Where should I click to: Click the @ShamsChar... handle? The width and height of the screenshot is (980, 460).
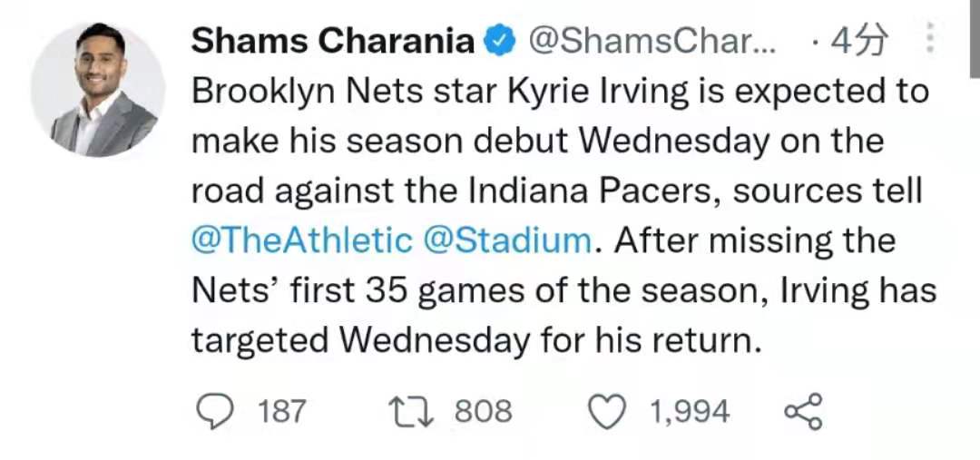tap(652, 42)
